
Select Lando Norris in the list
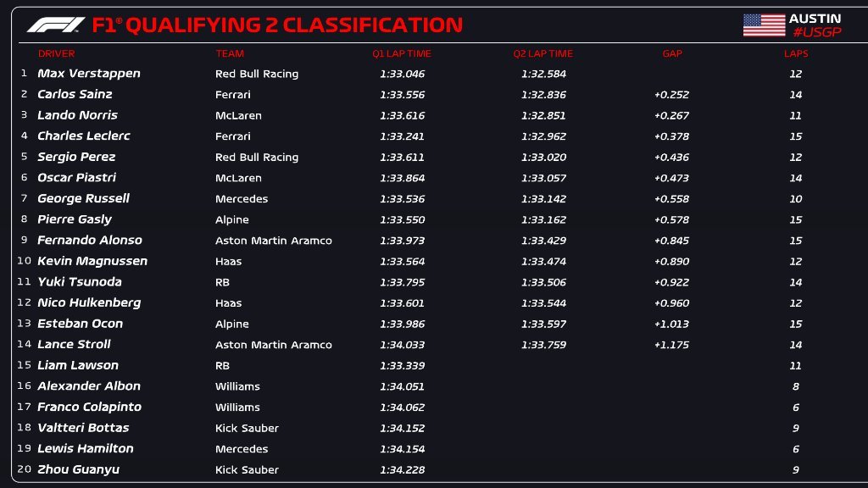77,115
